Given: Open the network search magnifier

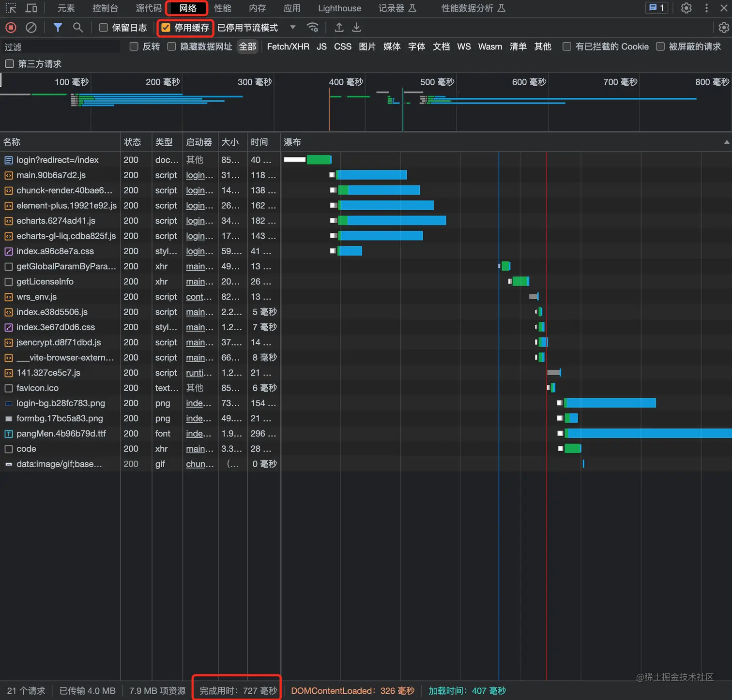Looking at the screenshot, I should coord(78,28).
